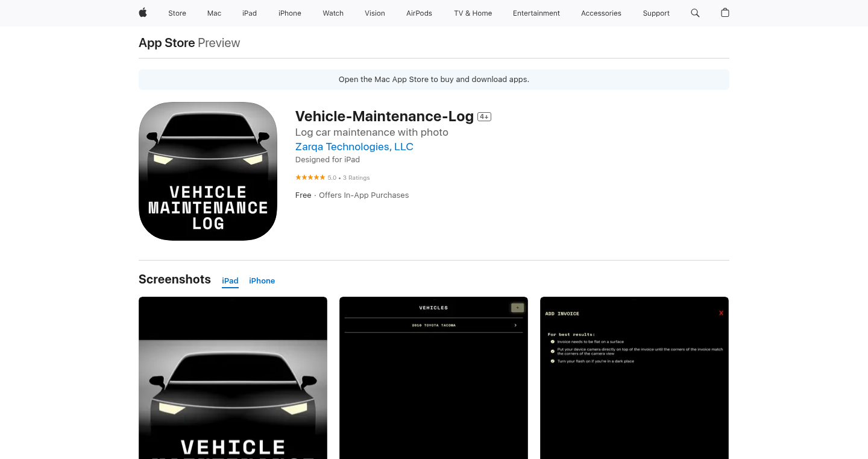Open the Mac menu
The image size is (868, 459).
[x=215, y=13]
